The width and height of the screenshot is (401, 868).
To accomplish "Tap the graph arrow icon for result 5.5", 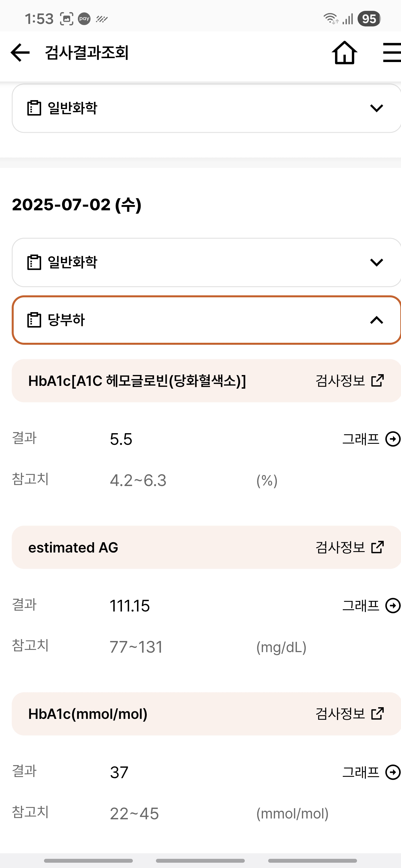I will pyautogui.click(x=393, y=439).
